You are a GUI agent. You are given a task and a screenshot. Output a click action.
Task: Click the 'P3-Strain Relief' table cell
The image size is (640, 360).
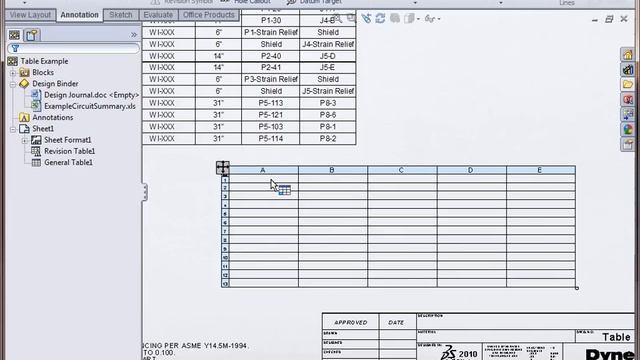(271, 79)
